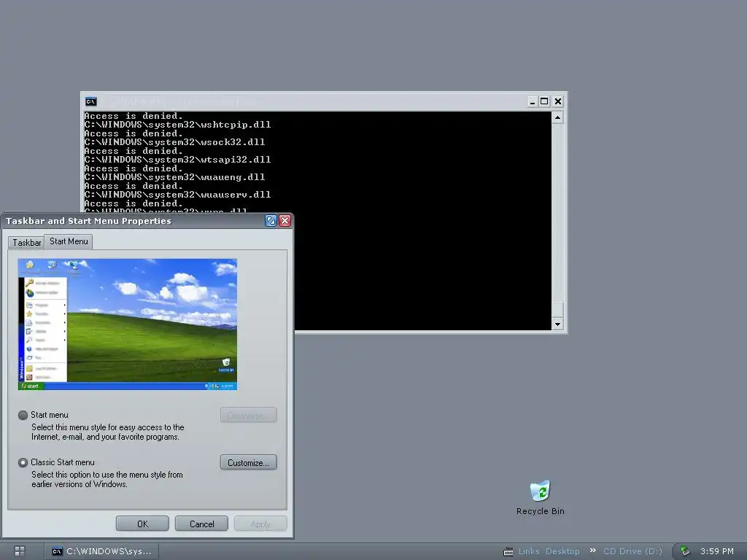This screenshot has height=560, width=747.
Task: Expand the toolbar overflow chevron near CD Drive
Action: 592,551
